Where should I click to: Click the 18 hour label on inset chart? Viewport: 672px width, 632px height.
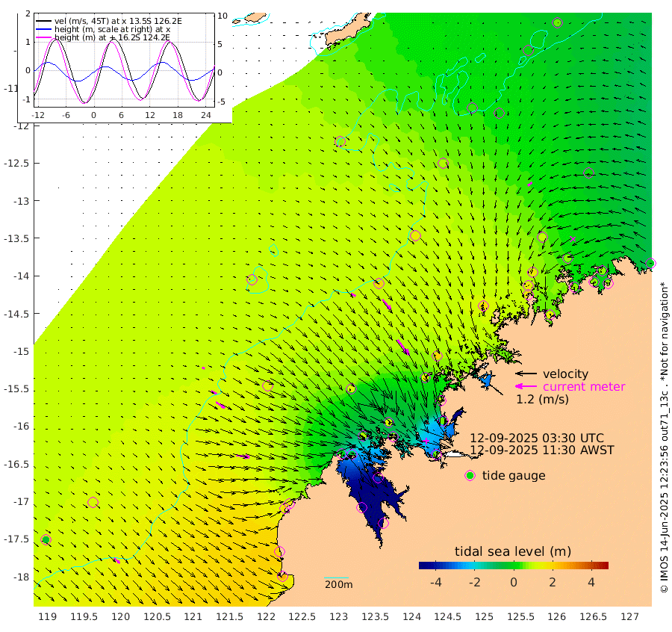coord(178,115)
